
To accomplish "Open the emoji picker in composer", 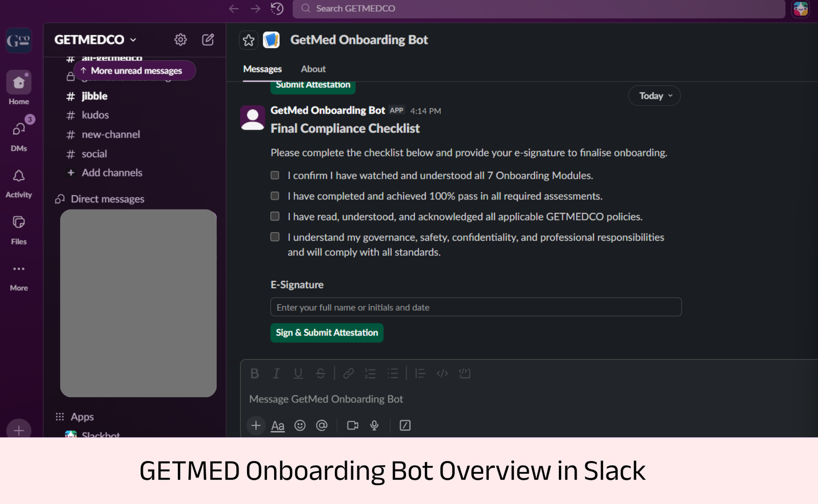I will (300, 425).
